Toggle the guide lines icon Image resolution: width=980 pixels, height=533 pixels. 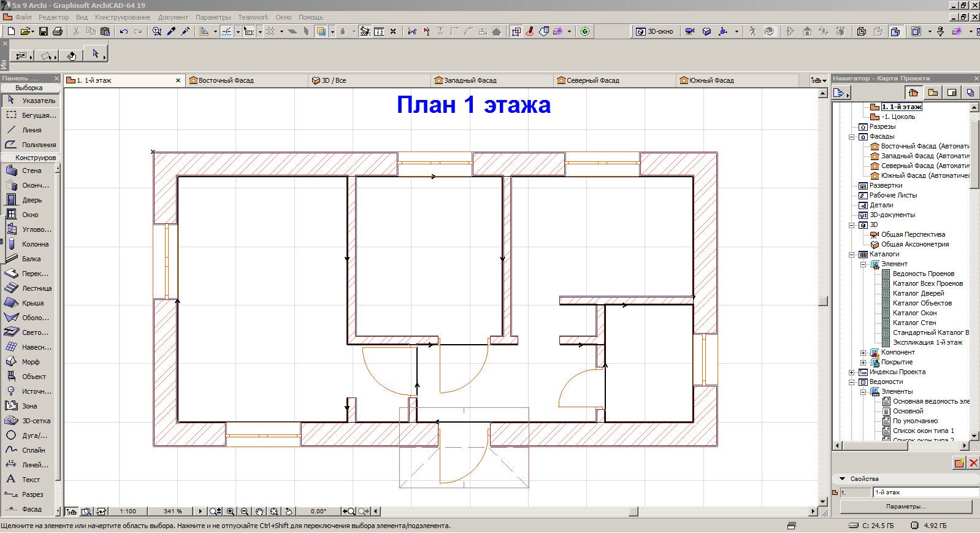[226, 31]
